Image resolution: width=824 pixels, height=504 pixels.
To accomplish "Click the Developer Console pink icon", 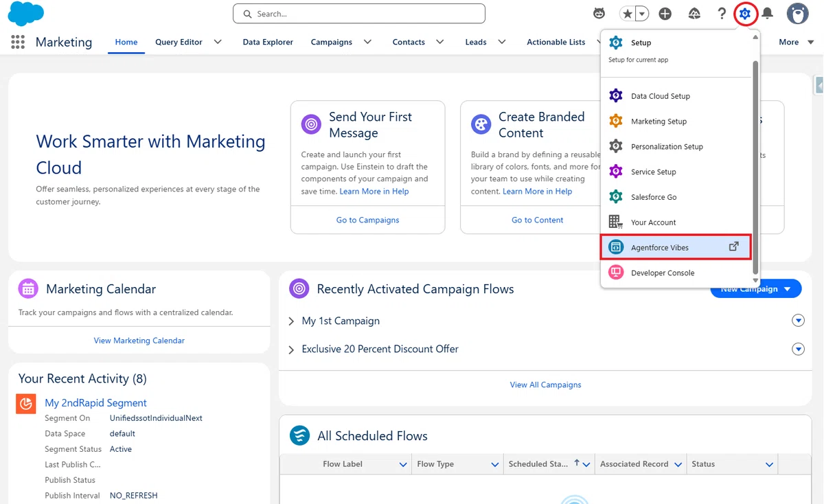I will click(616, 273).
